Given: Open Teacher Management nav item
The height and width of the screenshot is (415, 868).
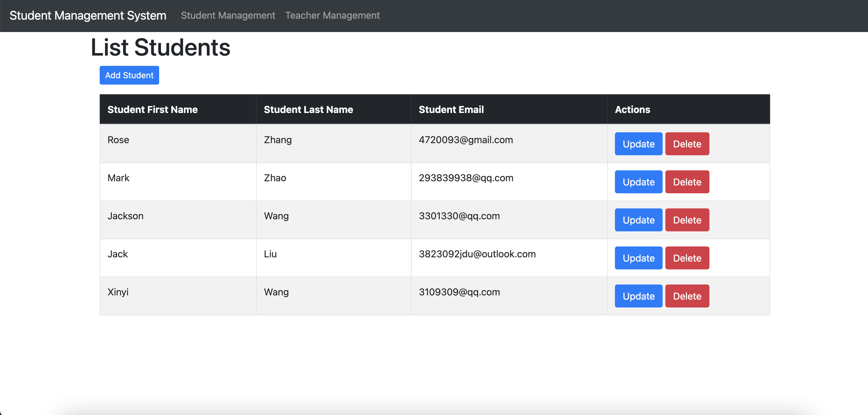Looking at the screenshot, I should tap(332, 15).
